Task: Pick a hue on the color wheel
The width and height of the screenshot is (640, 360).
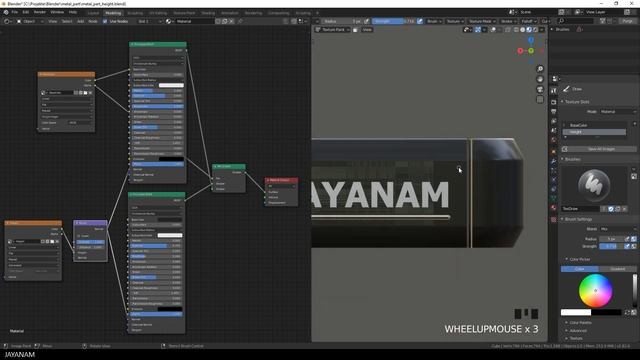Action: click(596, 291)
